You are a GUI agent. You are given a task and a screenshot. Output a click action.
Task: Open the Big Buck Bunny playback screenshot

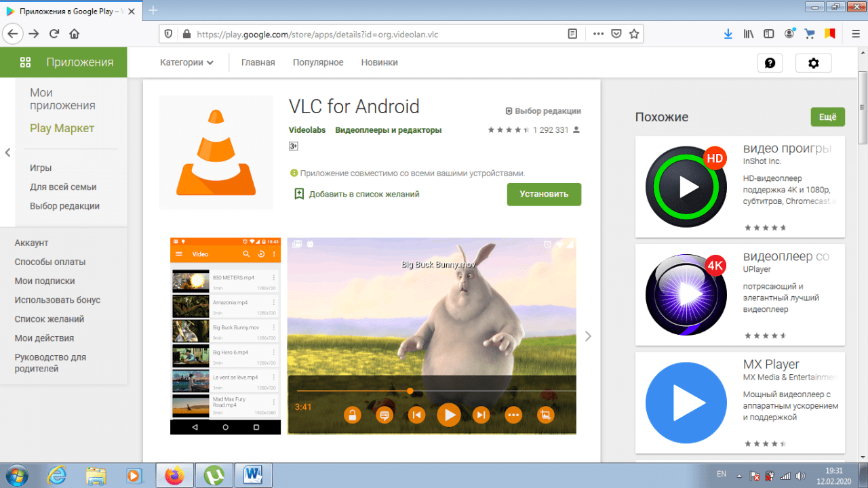pos(432,336)
